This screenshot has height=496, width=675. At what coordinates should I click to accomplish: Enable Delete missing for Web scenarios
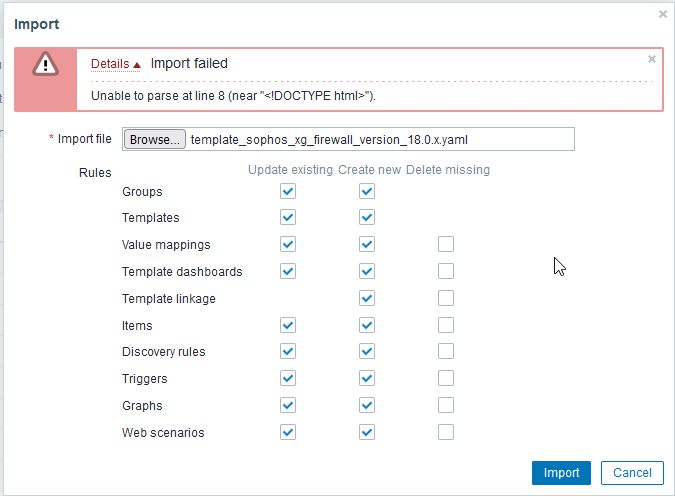point(446,432)
